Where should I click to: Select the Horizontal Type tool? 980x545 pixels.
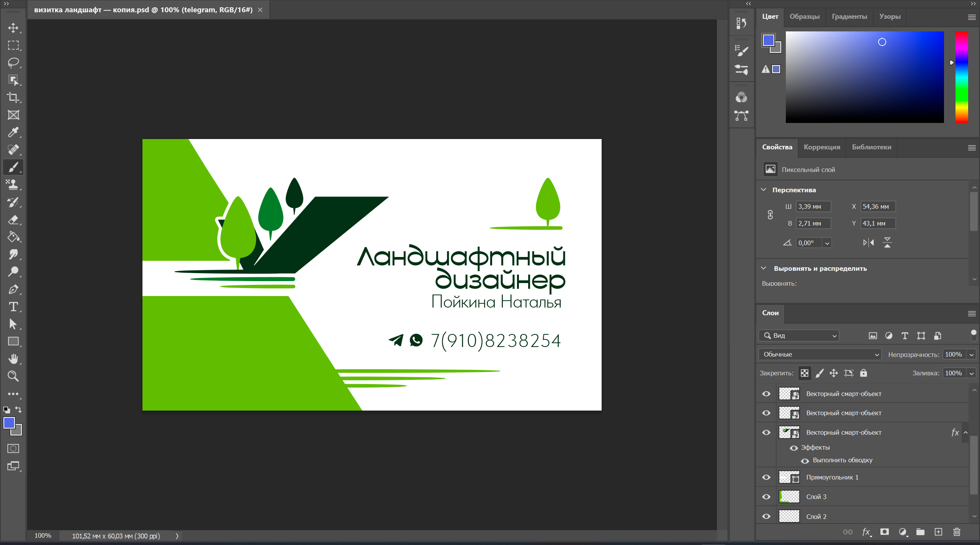pos(13,306)
